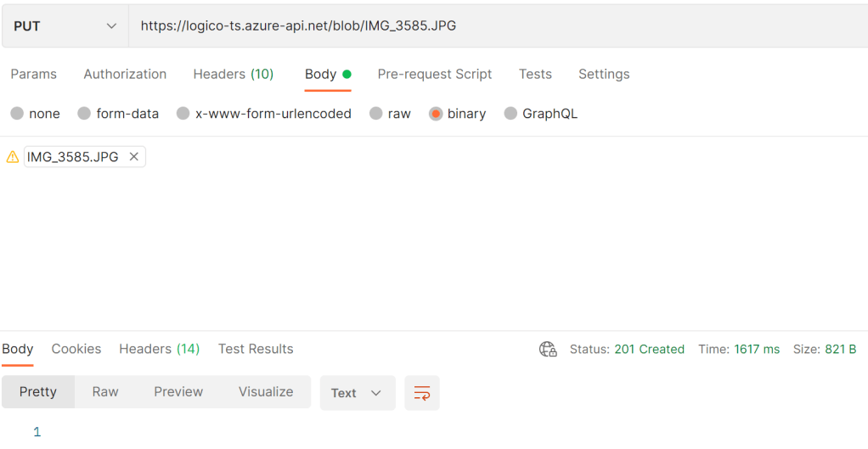Click the wrap lines icon in response toolbar
The width and height of the screenshot is (868, 449).
(x=422, y=393)
